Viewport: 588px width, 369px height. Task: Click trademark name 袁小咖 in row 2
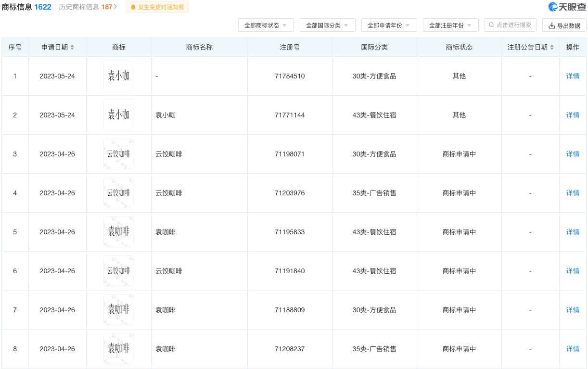point(166,115)
